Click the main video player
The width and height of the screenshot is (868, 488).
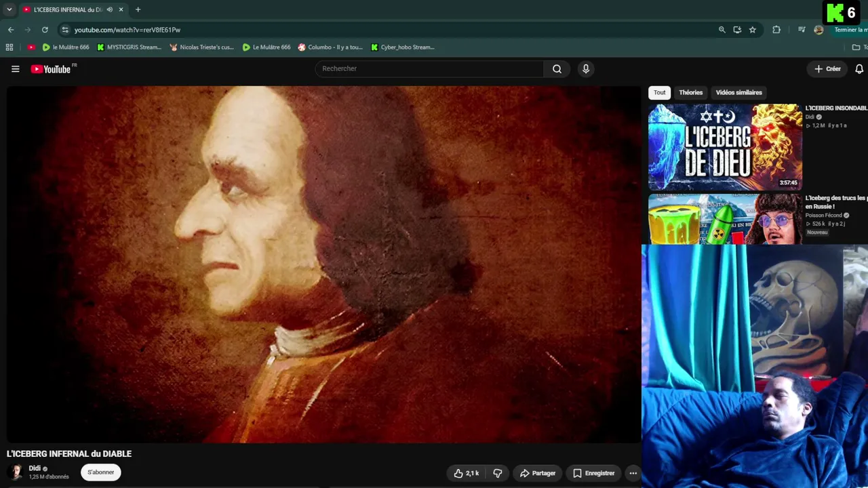point(323,264)
